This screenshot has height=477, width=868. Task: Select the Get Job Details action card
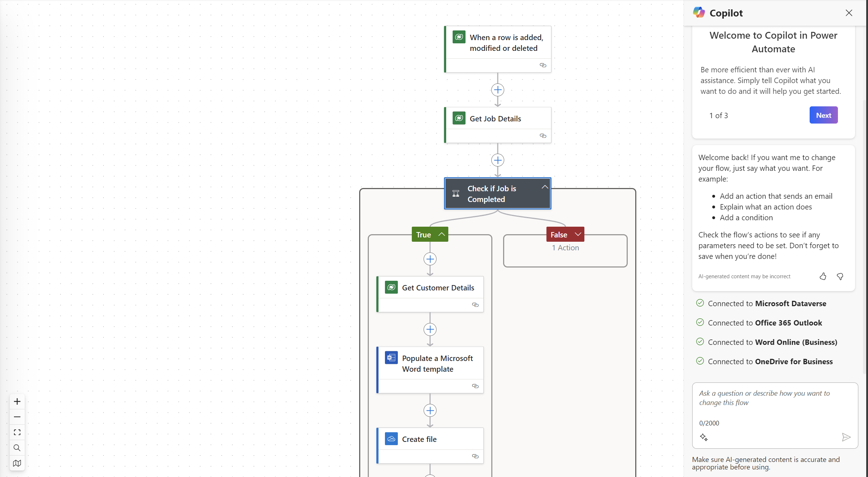pos(498,125)
